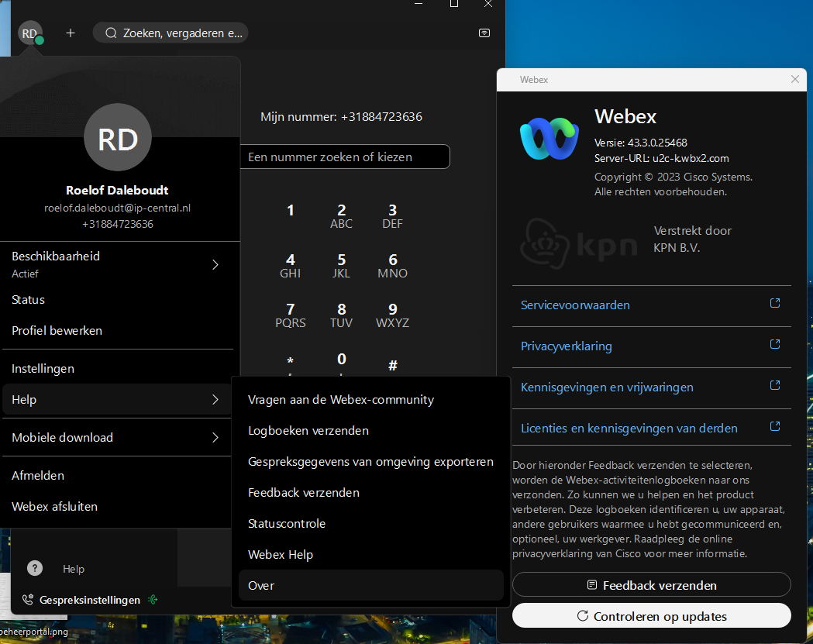This screenshot has height=644, width=813.
Task: Click the Server-URL: u2c-k.wbx2.com text
Action: (662, 158)
